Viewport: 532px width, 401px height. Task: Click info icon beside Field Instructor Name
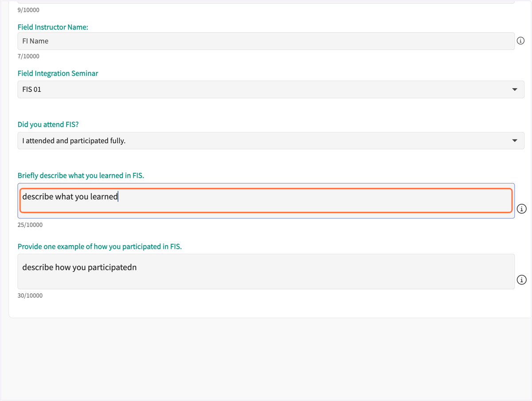[521, 41]
